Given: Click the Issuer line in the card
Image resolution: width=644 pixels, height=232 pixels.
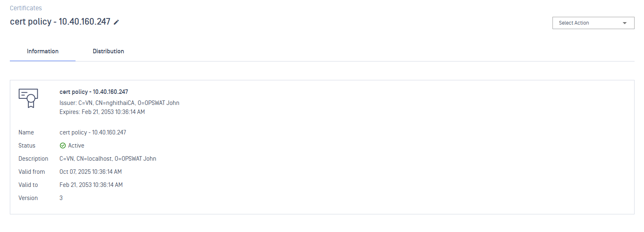Looking at the screenshot, I should 119,103.
